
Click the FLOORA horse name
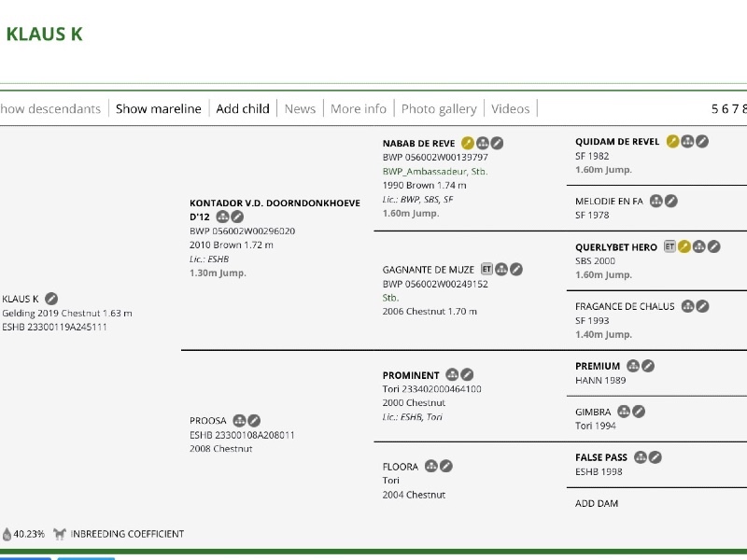tap(401, 467)
